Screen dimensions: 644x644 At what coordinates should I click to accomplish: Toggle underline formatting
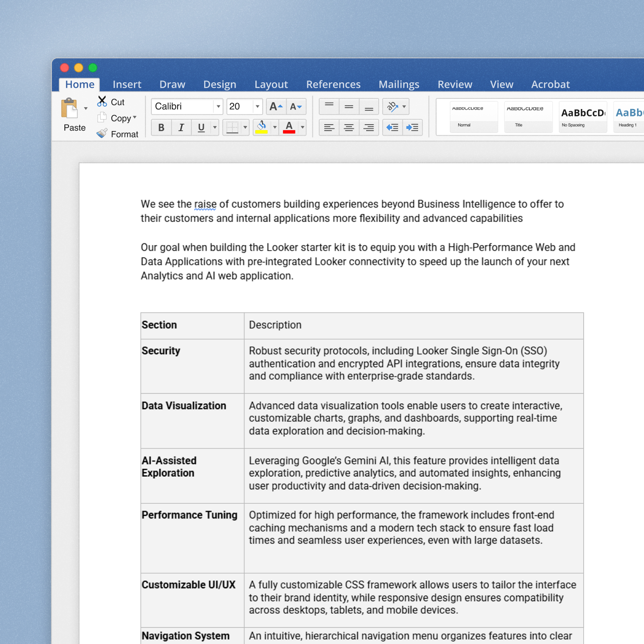pyautogui.click(x=201, y=127)
